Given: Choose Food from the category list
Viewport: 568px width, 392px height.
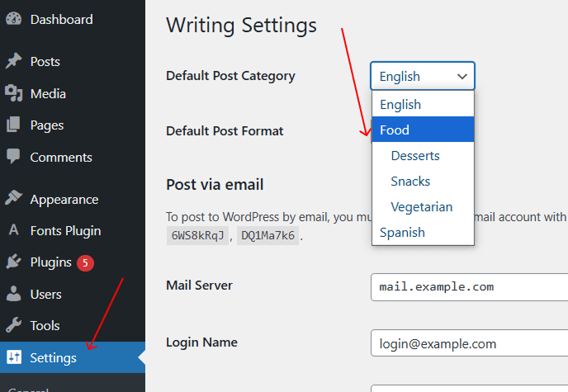Looking at the screenshot, I should pyautogui.click(x=423, y=130).
